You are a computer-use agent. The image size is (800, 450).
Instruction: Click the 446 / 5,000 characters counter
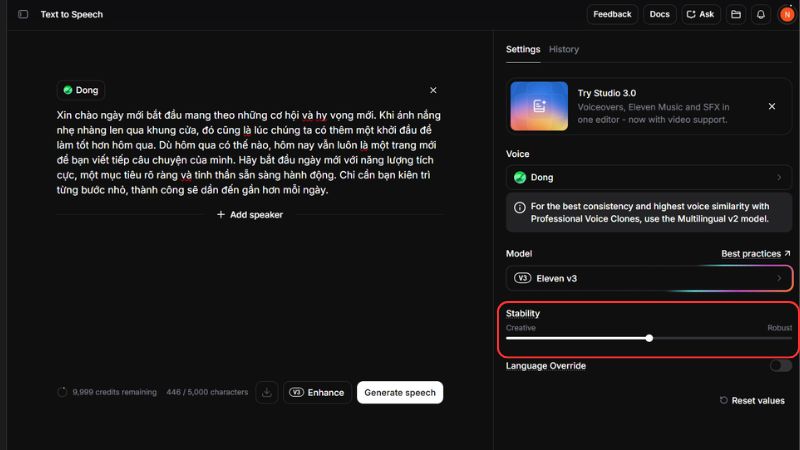[x=207, y=392]
